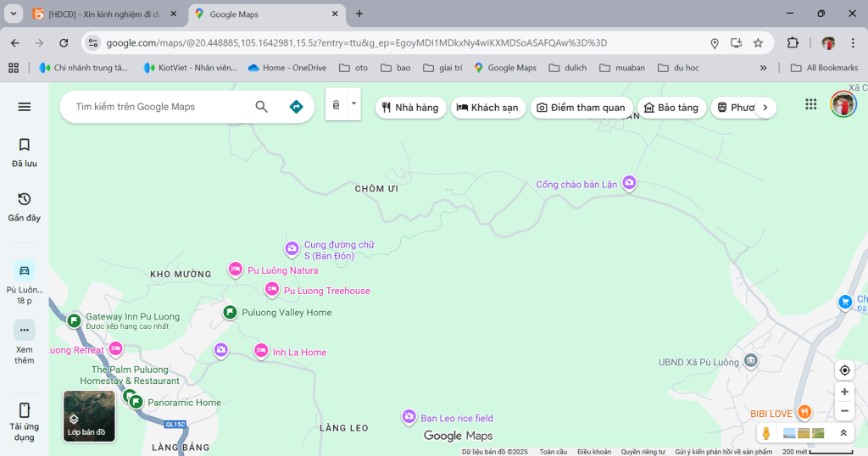Click the Toàn cầu footer link

click(553, 452)
